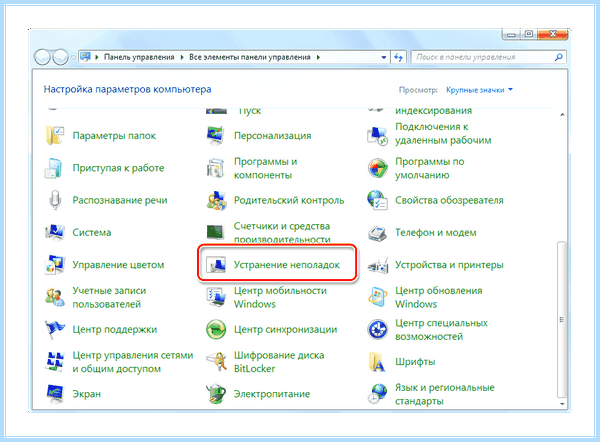Viewport: 600px width, 442px height.
Task: Open the Телефон и модем link
Action: coord(435,233)
